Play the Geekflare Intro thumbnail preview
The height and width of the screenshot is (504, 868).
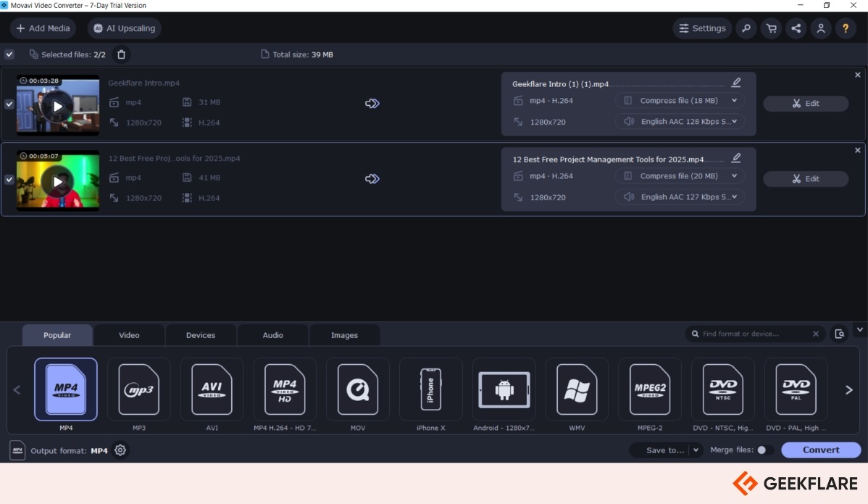coord(57,106)
